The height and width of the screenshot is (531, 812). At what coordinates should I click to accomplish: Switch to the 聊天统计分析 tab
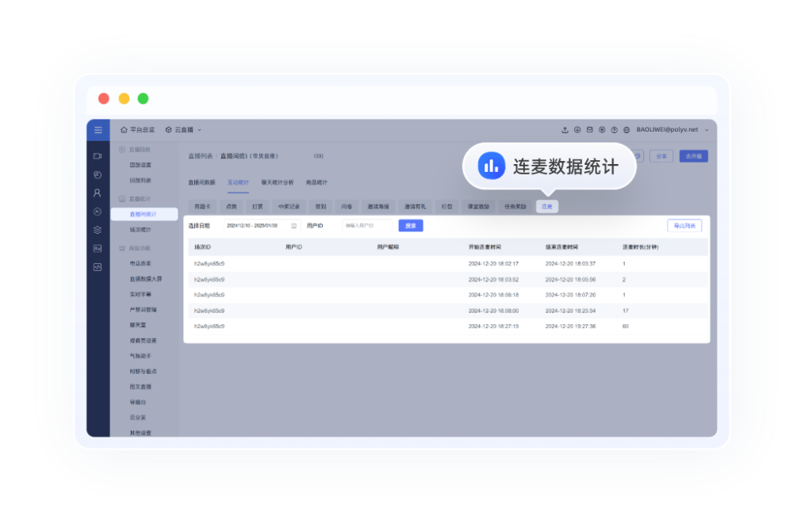coord(277,181)
